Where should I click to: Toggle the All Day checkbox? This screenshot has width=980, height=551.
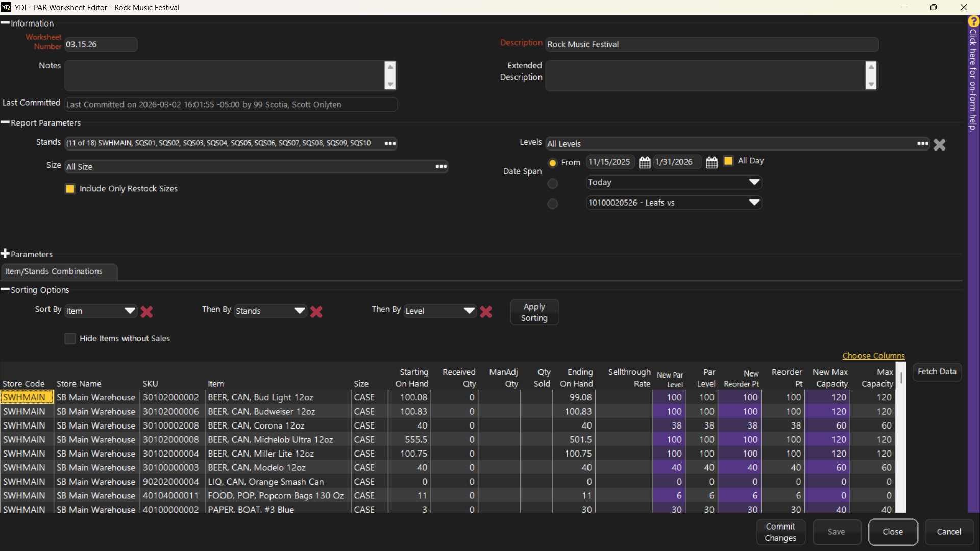coord(728,161)
